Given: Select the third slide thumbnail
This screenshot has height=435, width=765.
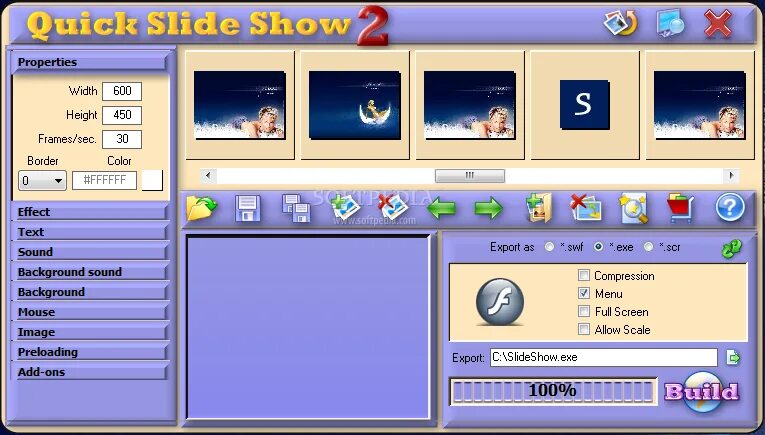Looking at the screenshot, I should [470, 105].
